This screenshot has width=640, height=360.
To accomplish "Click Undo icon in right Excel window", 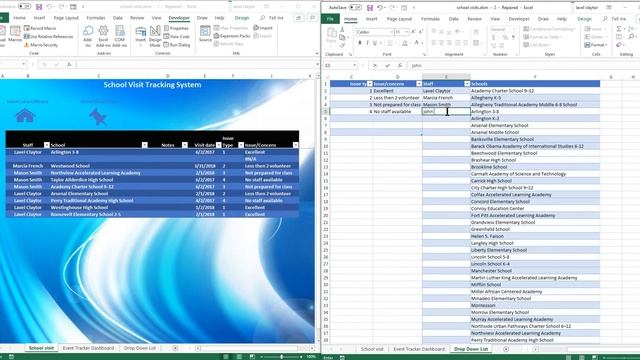I will pyautogui.click(x=380, y=8).
